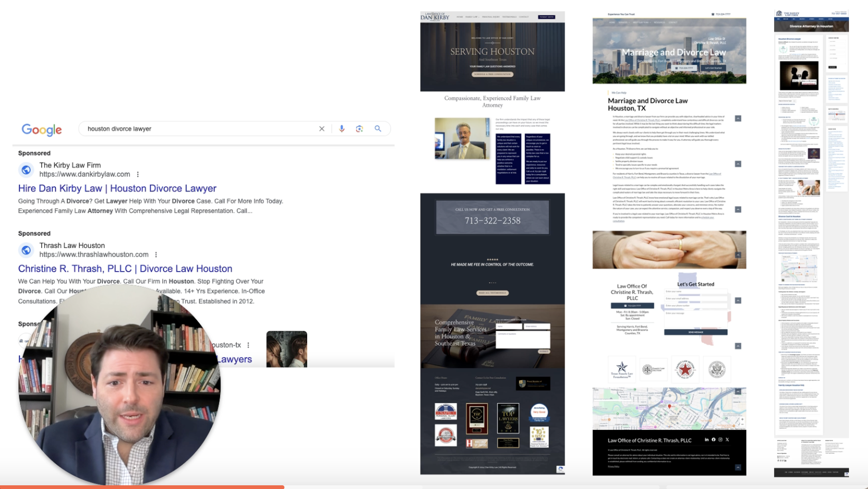Open the three-dot menu beside the houston-tx URL

(x=249, y=345)
